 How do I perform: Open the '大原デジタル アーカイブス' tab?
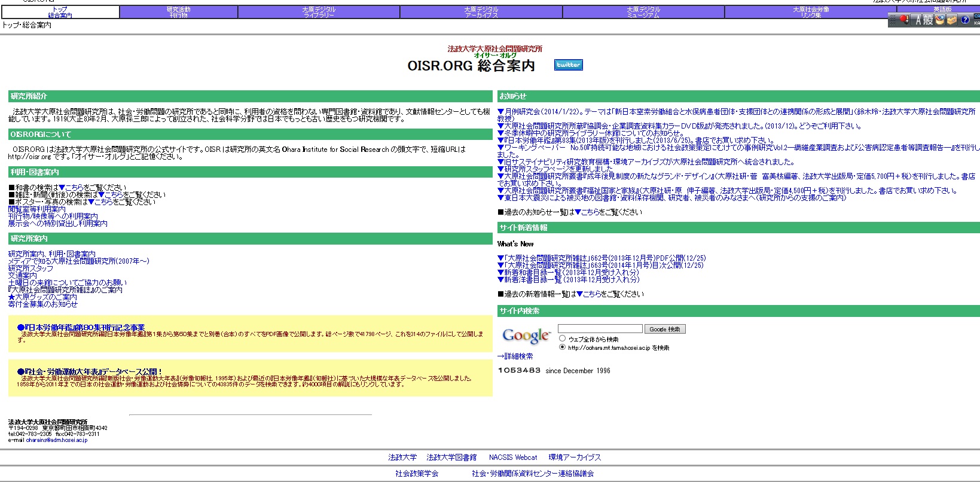click(x=481, y=12)
